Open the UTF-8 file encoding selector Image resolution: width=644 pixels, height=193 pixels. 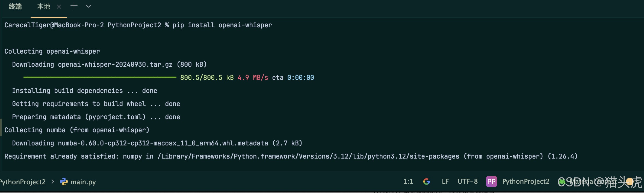pyautogui.click(x=467, y=181)
